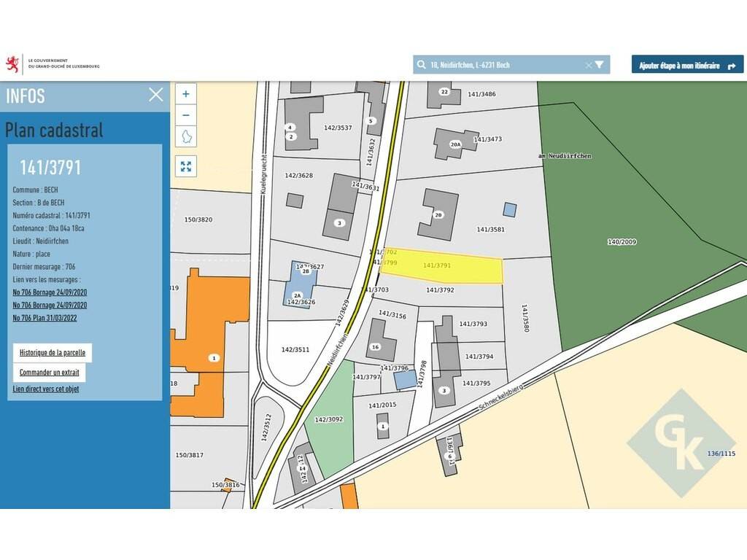747x560 pixels.
Task: Follow Lien direct vers cet objet link
Action: pyautogui.click(x=46, y=389)
